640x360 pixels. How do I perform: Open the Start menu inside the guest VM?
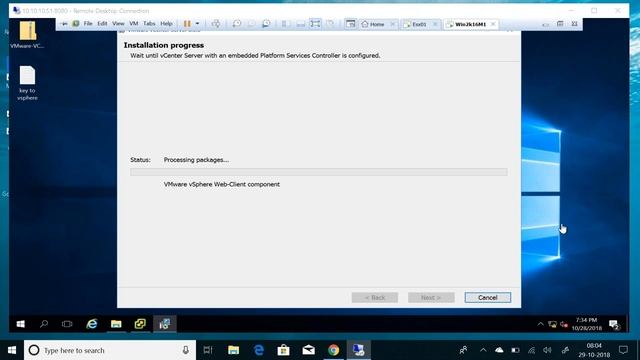coord(20,324)
